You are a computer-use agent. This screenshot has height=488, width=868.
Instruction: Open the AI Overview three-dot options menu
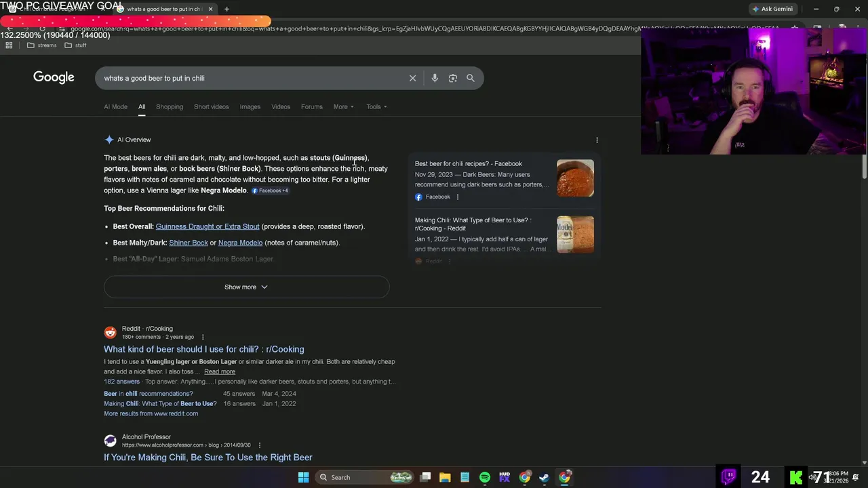tap(597, 140)
